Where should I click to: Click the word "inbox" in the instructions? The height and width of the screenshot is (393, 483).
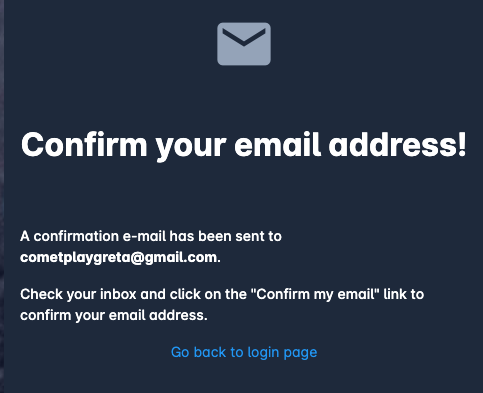pyautogui.click(x=118, y=294)
